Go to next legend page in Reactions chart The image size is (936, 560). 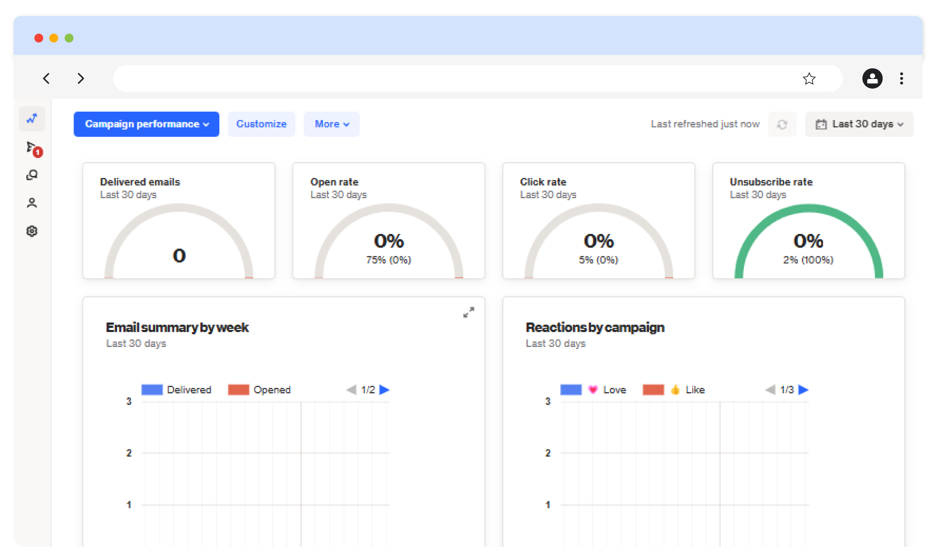(803, 390)
